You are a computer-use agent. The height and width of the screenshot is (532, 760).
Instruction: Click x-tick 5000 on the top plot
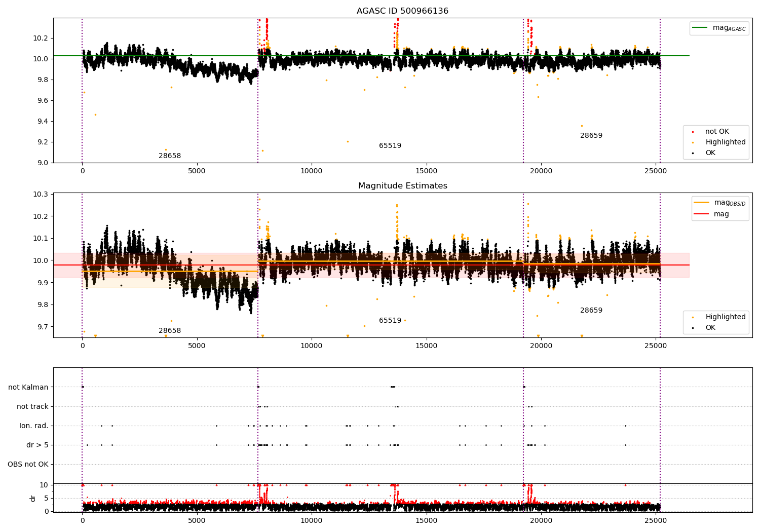click(x=197, y=171)
